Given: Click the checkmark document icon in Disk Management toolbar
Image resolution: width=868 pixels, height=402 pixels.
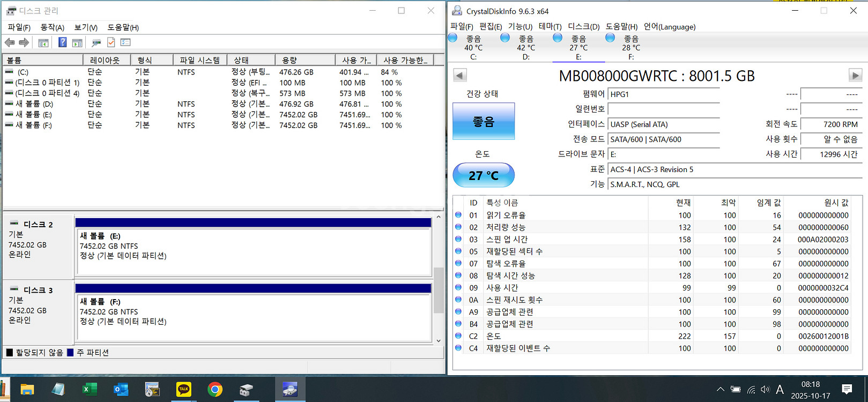Looking at the screenshot, I should pyautogui.click(x=111, y=42).
